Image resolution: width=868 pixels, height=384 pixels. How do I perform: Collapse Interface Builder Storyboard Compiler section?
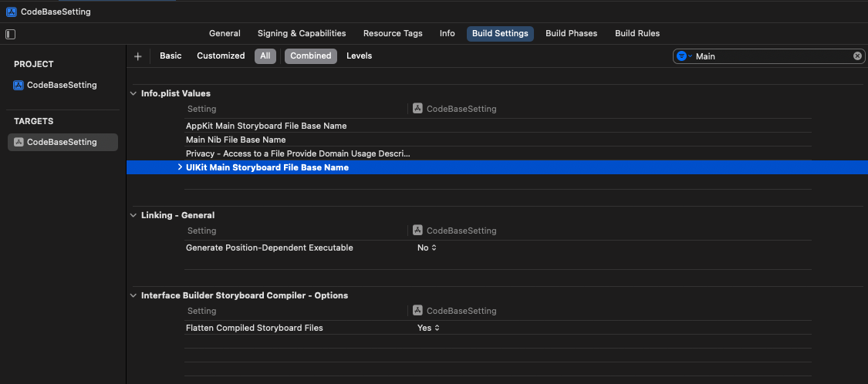pos(133,295)
